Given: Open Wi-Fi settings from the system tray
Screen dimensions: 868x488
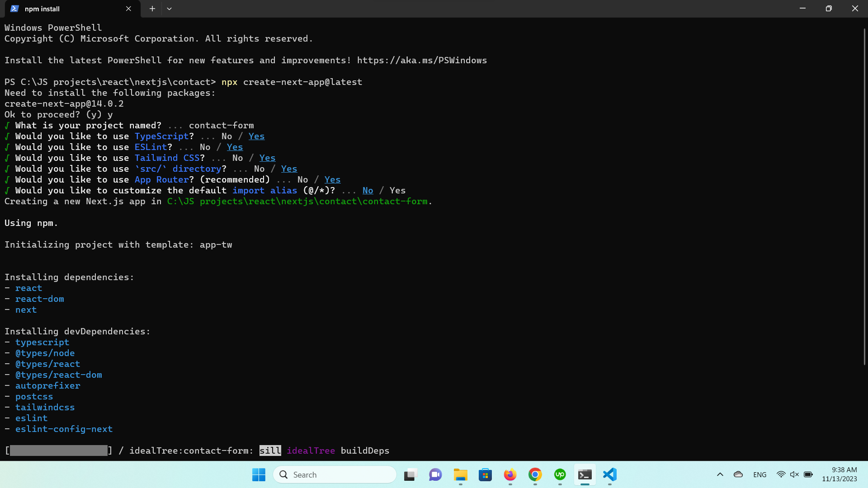Looking at the screenshot, I should click(782, 474).
